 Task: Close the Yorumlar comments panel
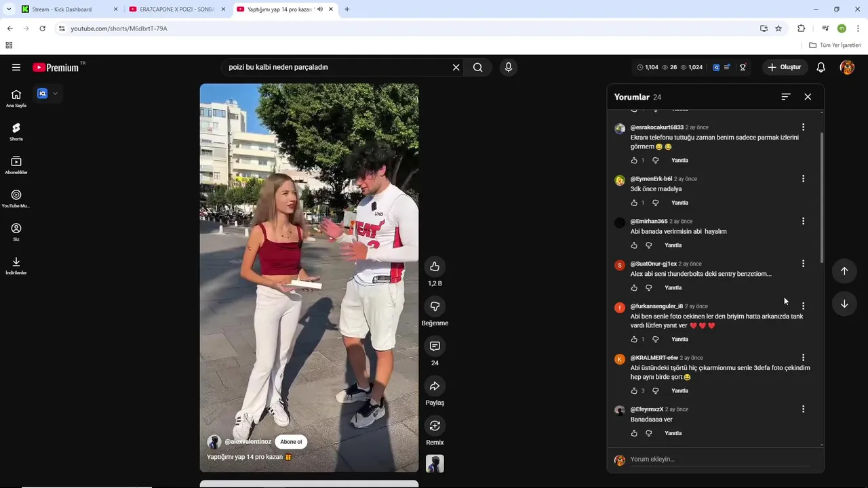point(808,97)
